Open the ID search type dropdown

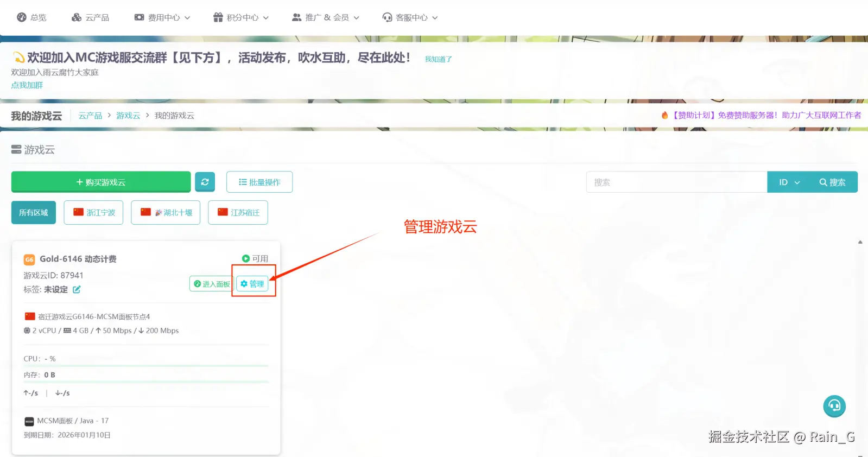[x=789, y=182]
